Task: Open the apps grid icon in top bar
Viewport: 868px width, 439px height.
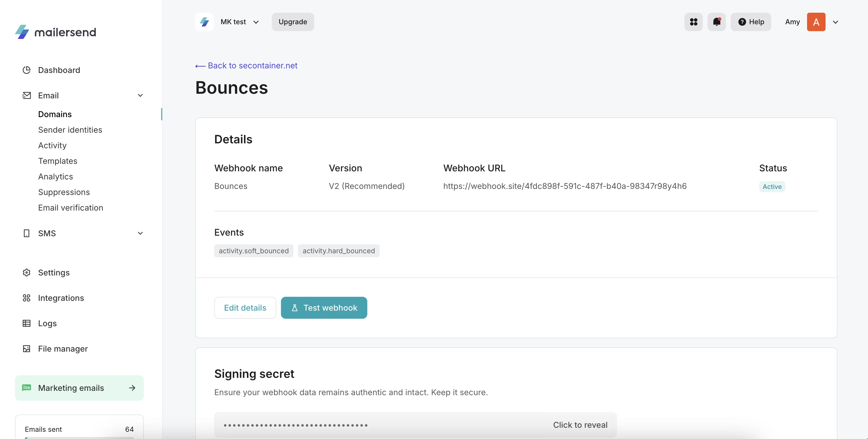Action: tap(693, 22)
